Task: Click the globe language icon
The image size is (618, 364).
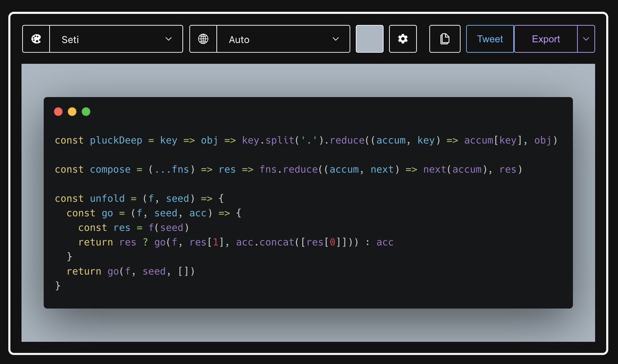Action: (203, 39)
